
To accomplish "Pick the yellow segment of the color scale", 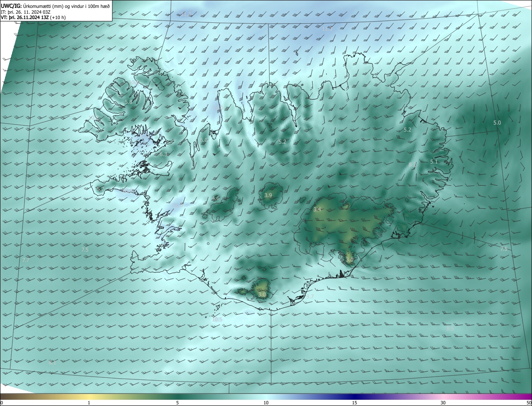I will (x=89, y=397).
